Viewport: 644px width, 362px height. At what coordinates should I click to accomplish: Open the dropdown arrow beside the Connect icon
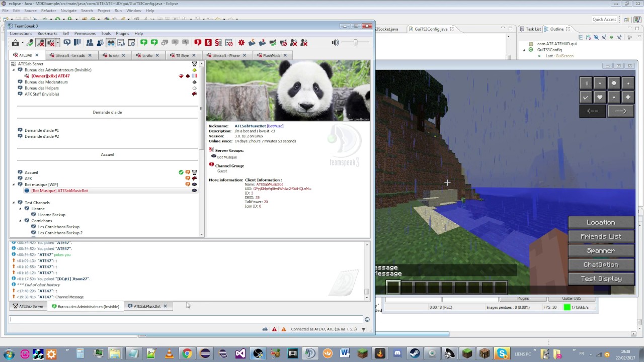click(x=23, y=43)
